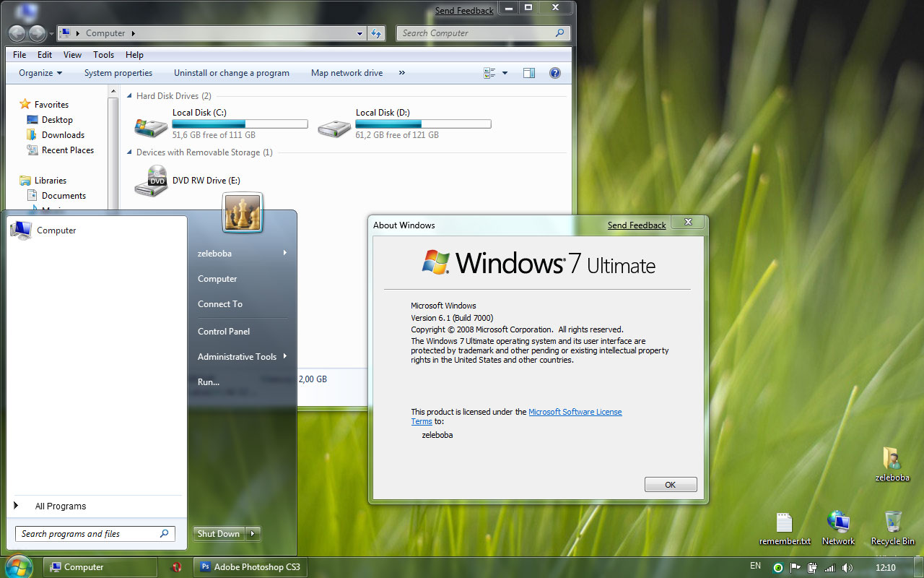Refresh the Computer folder view
The height and width of the screenshot is (578, 924).
point(376,33)
